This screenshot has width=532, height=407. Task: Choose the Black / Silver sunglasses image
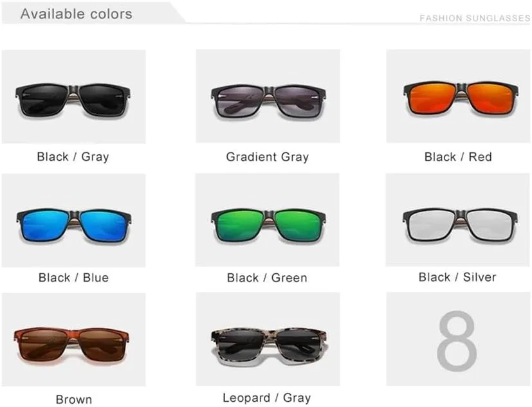click(458, 220)
